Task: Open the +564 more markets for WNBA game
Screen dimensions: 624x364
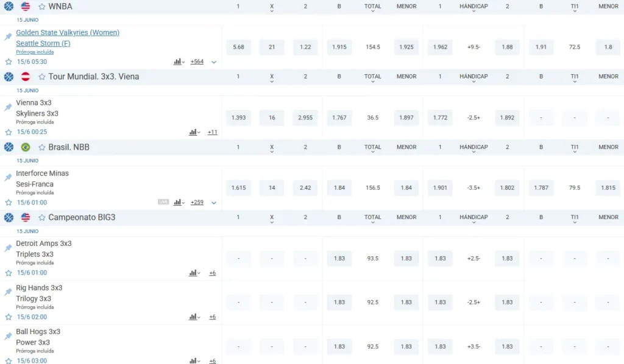Action: pos(197,62)
